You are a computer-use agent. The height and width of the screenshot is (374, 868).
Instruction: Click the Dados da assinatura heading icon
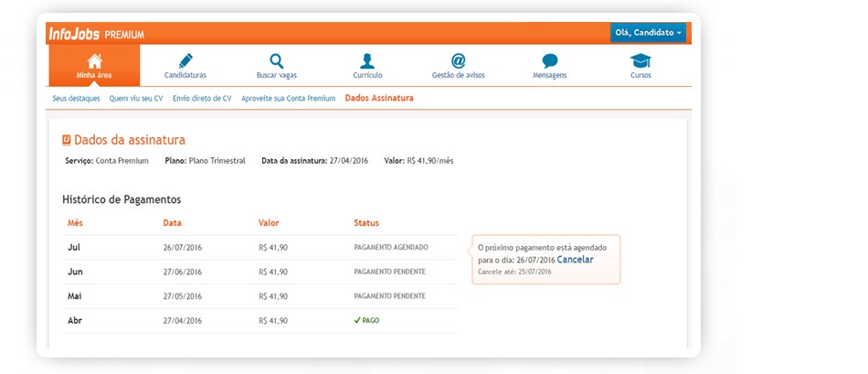pos(67,140)
